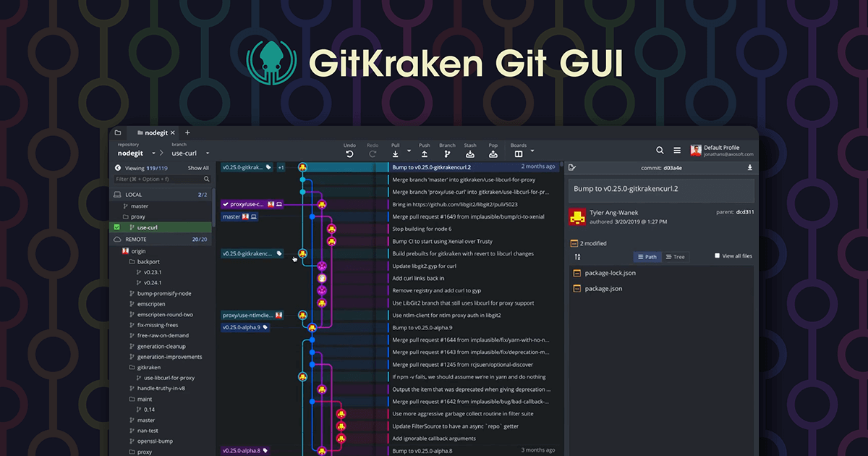Open the use-curl branch dropdown
Viewport: 868px width, 456px height.
tap(208, 153)
